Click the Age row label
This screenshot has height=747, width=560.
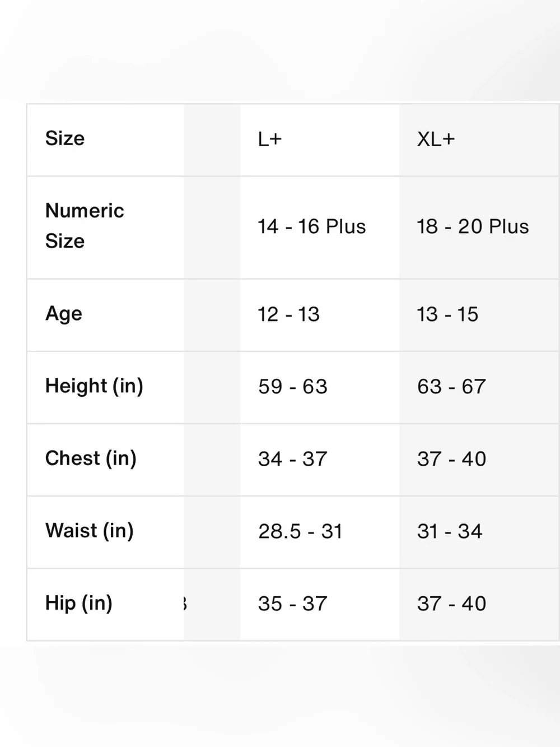[x=64, y=314]
